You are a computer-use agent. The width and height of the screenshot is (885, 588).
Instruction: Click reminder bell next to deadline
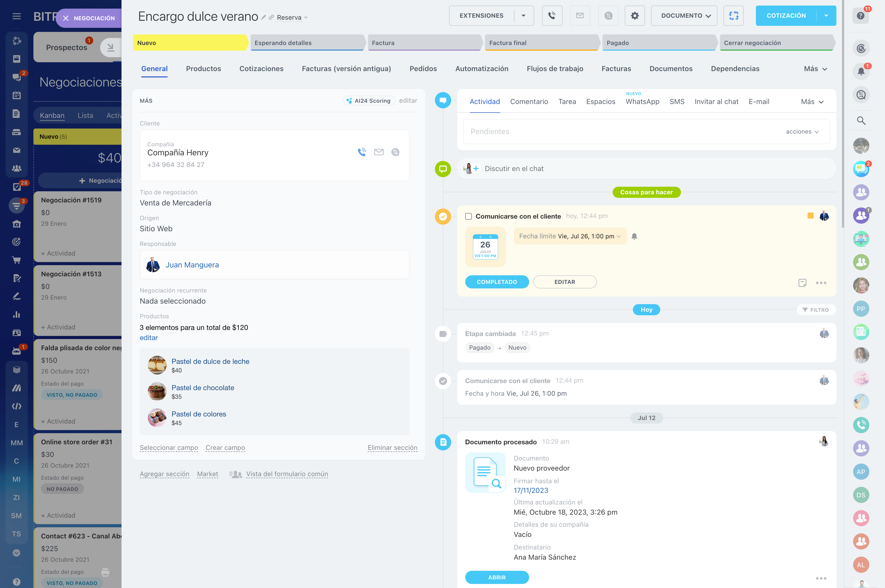[x=634, y=236]
